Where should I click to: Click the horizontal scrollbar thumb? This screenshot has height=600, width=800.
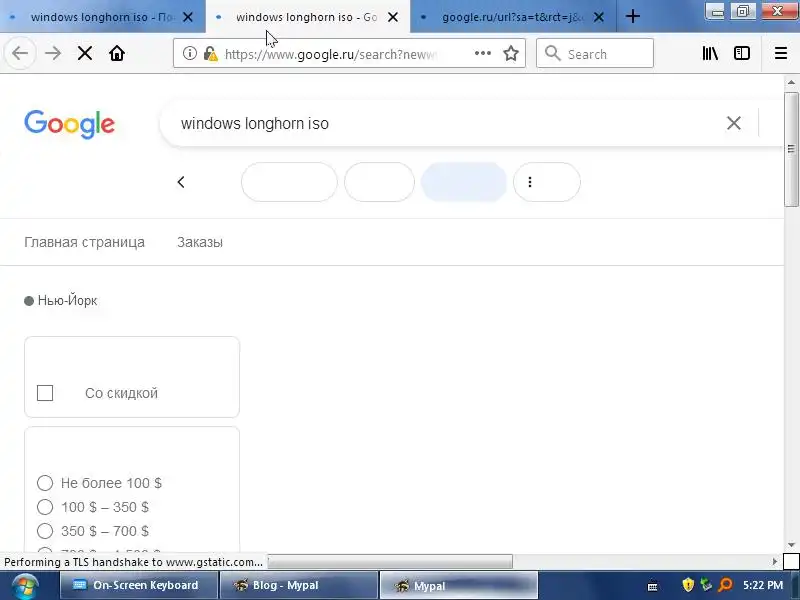[390, 562]
